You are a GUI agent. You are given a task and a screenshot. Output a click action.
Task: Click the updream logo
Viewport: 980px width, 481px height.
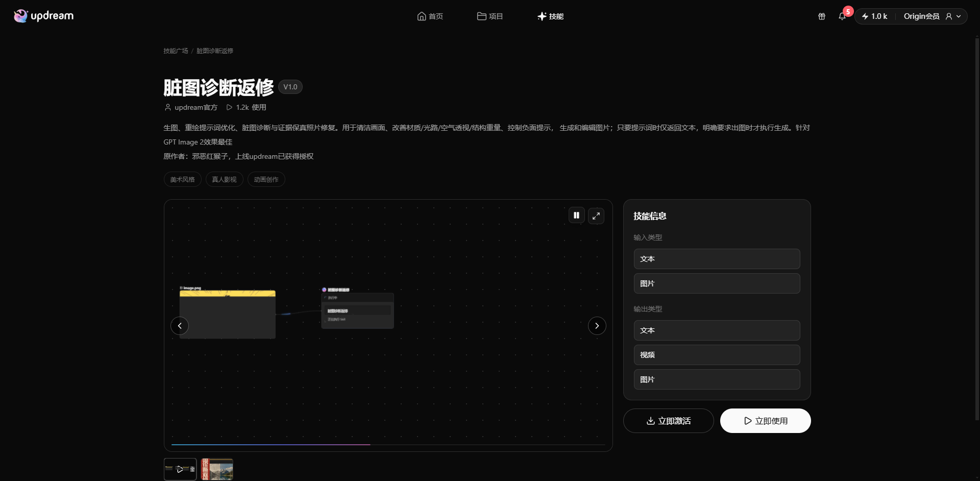(44, 16)
